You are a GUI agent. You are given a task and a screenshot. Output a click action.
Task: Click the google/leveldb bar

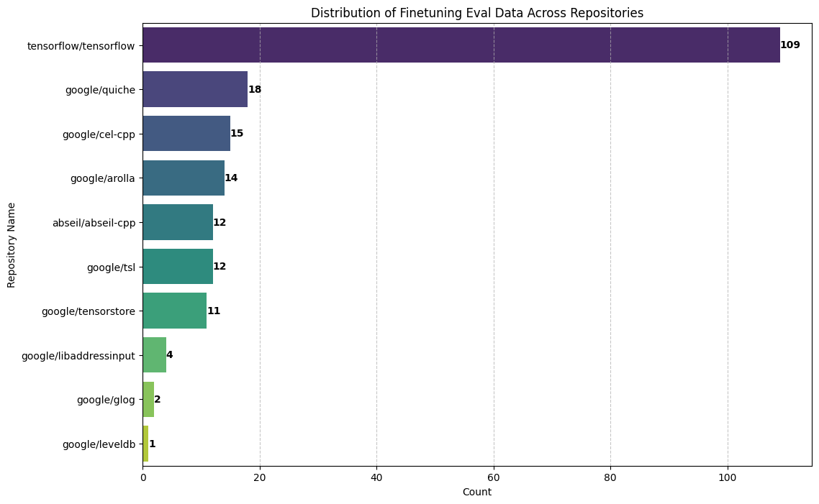(145, 444)
